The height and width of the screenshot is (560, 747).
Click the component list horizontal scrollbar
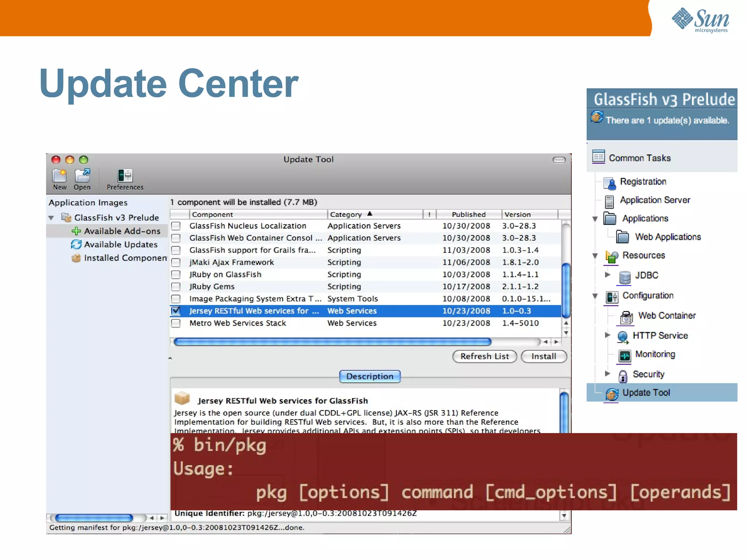tap(332, 342)
